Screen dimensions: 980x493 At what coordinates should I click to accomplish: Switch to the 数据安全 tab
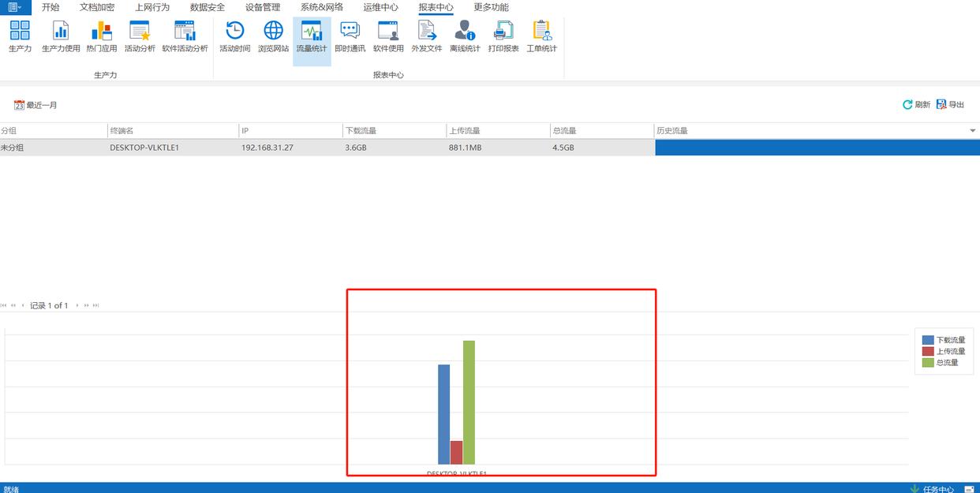coord(208,7)
